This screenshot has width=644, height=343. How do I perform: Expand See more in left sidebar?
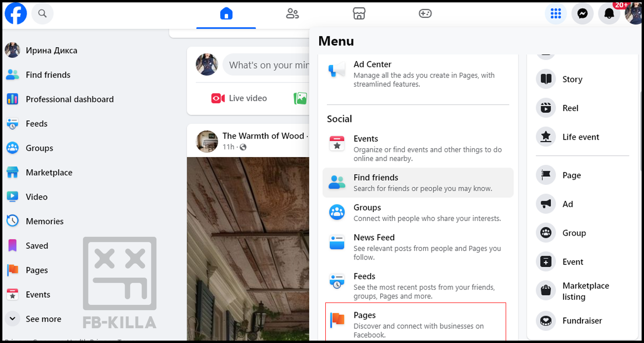43,319
